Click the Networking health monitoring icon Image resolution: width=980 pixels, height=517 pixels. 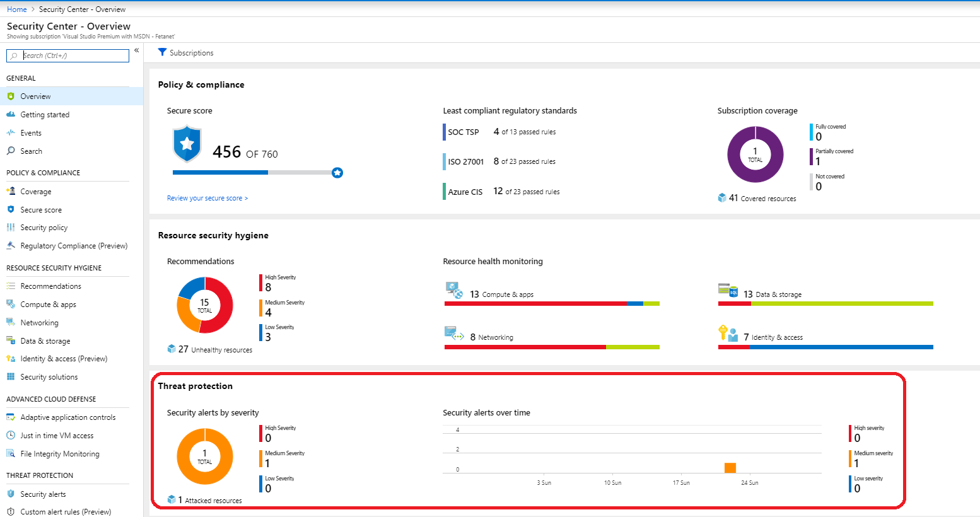[454, 334]
